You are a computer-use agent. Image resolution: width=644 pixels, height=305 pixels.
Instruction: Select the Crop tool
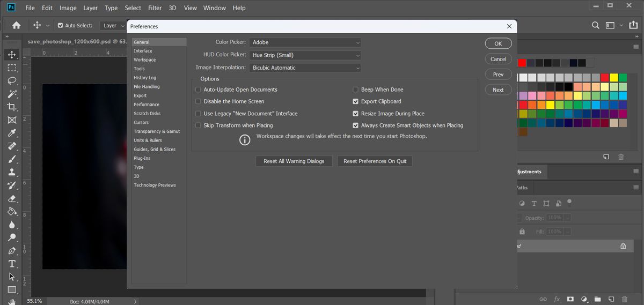(12, 107)
